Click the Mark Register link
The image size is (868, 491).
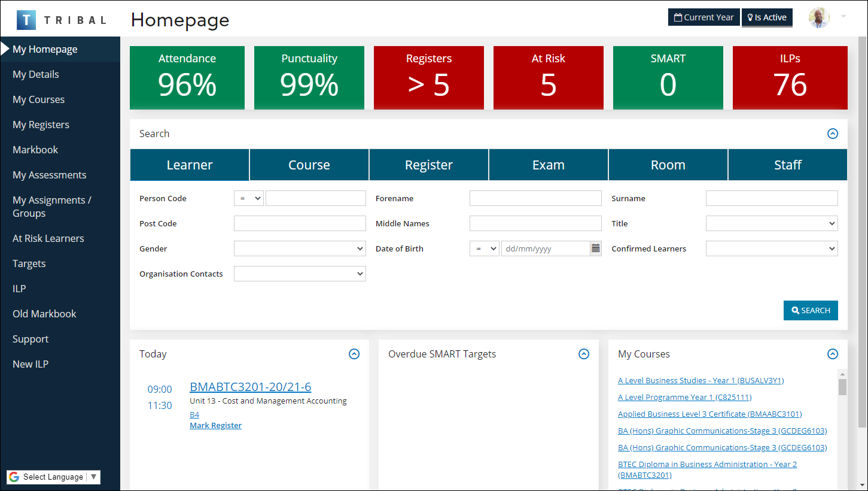point(215,425)
